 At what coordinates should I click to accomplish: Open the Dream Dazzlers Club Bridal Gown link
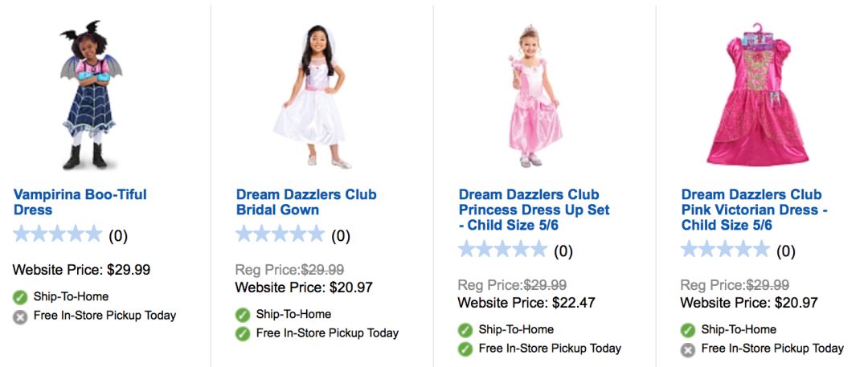pos(306,202)
